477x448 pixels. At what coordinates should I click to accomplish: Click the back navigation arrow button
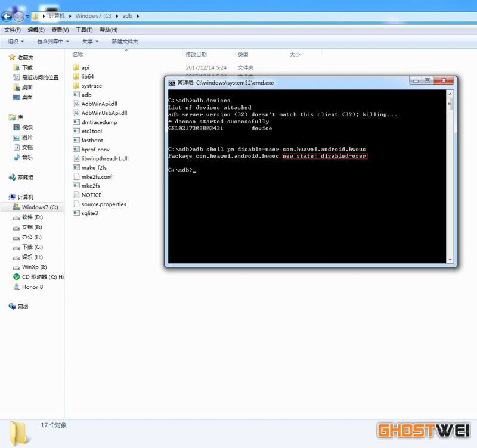point(7,17)
